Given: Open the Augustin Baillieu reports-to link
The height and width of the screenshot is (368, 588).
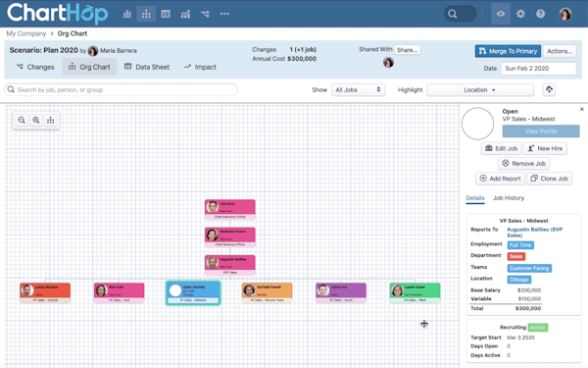Looking at the screenshot, I should click(534, 232).
